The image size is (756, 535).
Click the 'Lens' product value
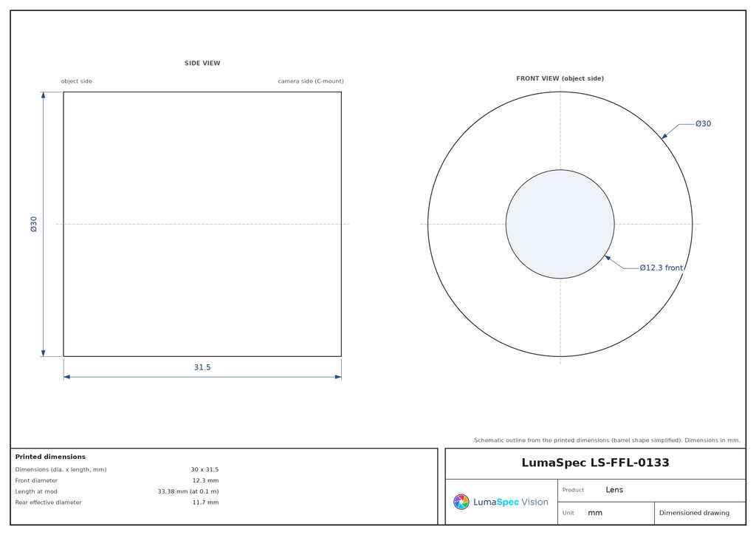point(614,490)
